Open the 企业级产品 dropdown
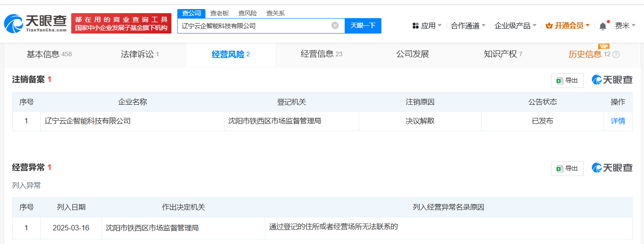Image resolution: width=644 pixels, height=244 pixels. point(516,26)
